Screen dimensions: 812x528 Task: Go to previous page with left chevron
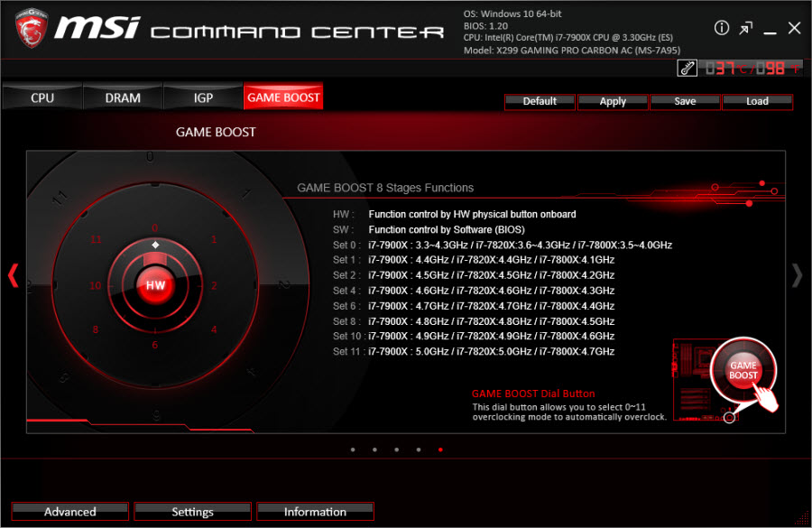pyautogui.click(x=13, y=275)
